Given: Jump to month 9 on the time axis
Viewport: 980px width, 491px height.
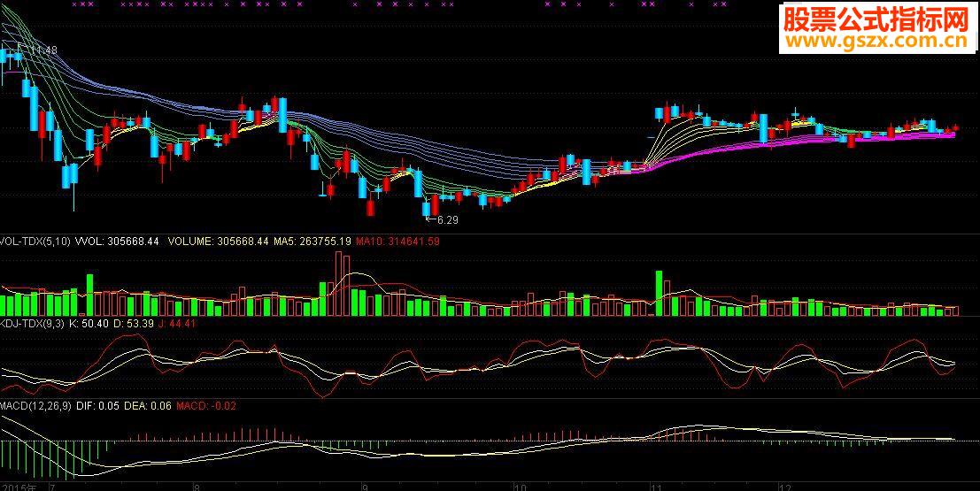Looking at the screenshot, I should [365, 487].
